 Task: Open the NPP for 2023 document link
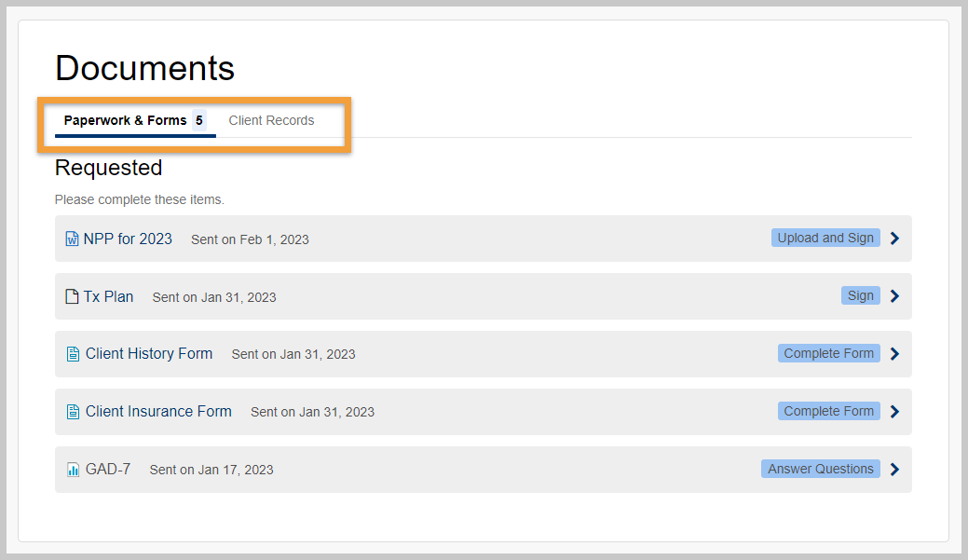coord(129,239)
